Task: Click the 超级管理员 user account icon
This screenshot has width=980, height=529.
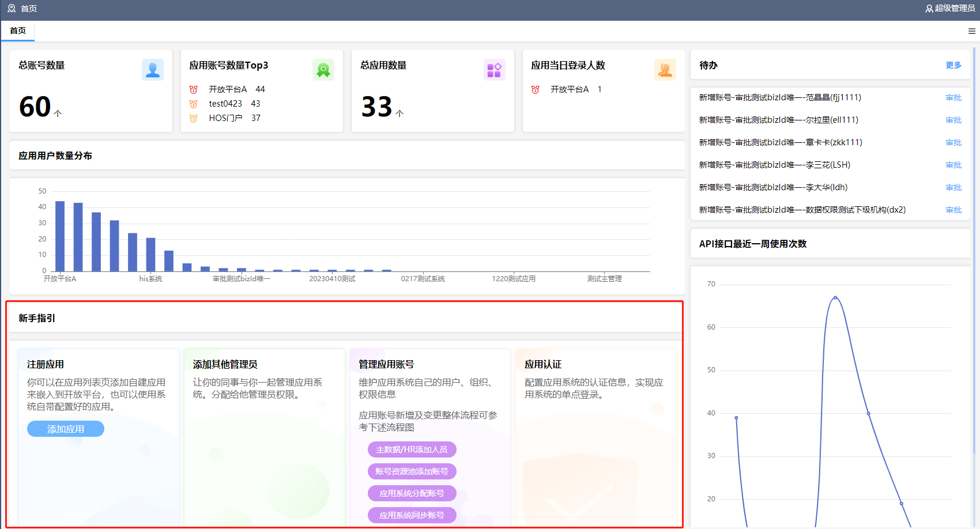Action: coord(929,9)
